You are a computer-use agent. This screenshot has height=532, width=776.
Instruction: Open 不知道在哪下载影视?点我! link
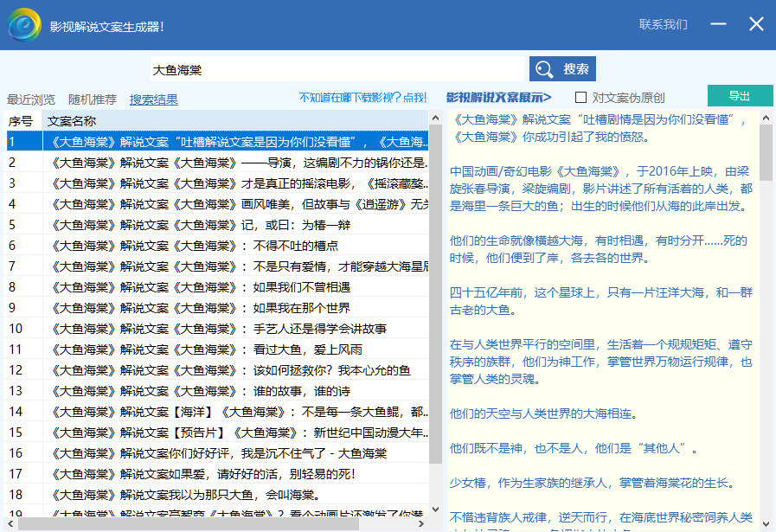(x=362, y=98)
